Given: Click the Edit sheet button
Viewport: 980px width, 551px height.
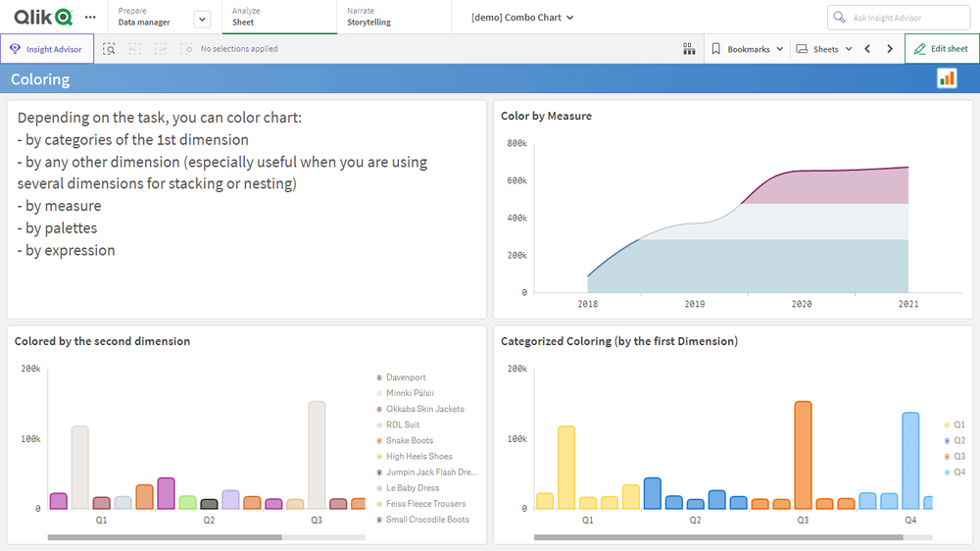Looking at the screenshot, I should pos(941,49).
